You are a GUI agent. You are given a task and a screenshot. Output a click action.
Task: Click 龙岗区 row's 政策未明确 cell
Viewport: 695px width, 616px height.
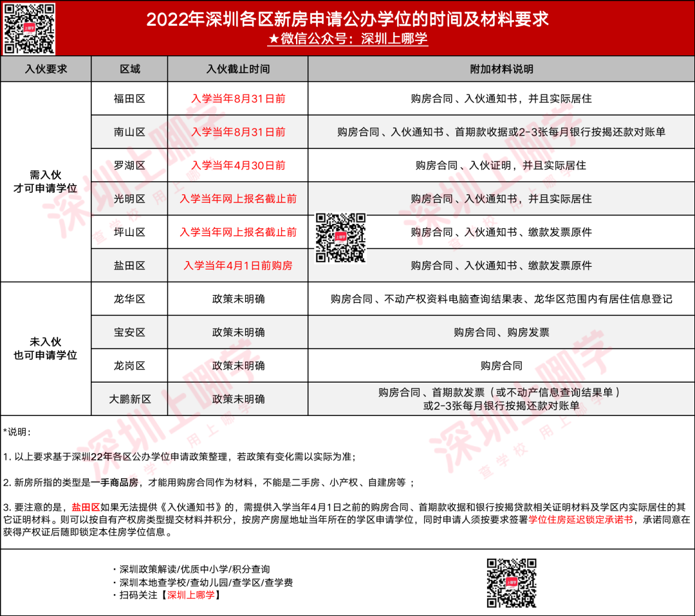click(238, 366)
